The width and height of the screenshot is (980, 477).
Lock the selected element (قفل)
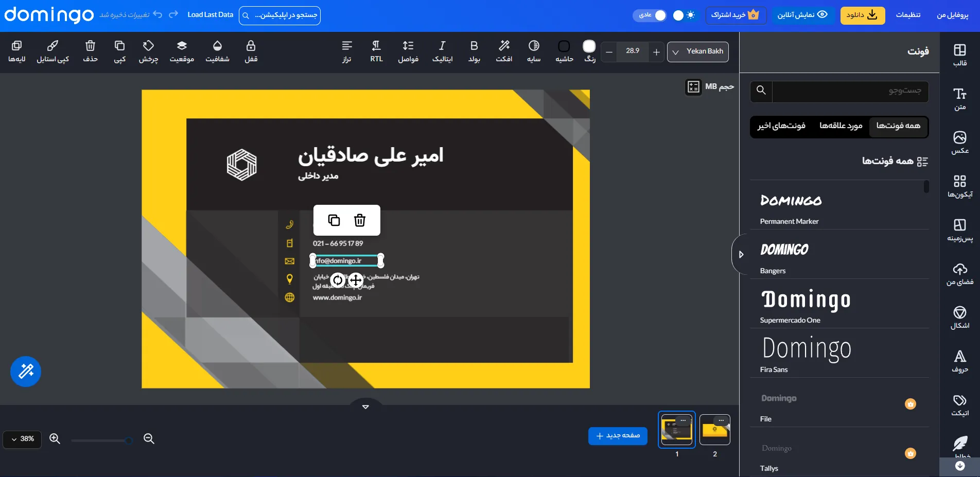[x=251, y=51]
